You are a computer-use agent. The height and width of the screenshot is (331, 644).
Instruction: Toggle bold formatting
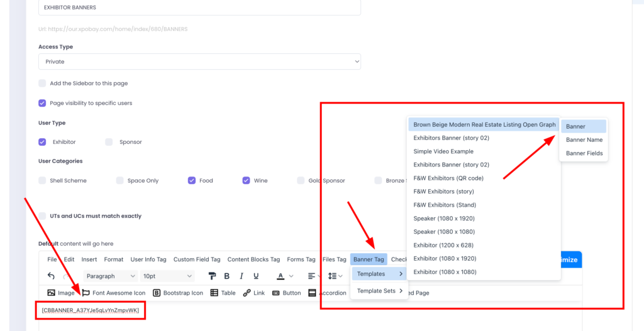(x=226, y=276)
